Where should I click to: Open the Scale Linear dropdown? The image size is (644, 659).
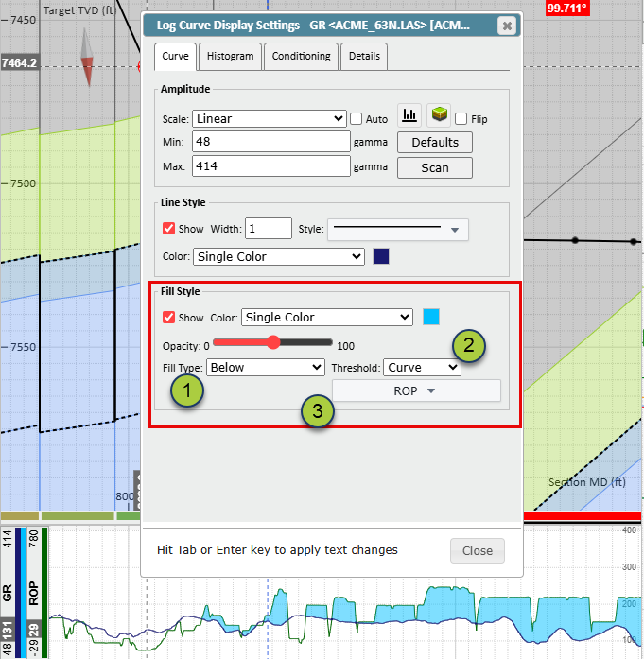(270, 119)
